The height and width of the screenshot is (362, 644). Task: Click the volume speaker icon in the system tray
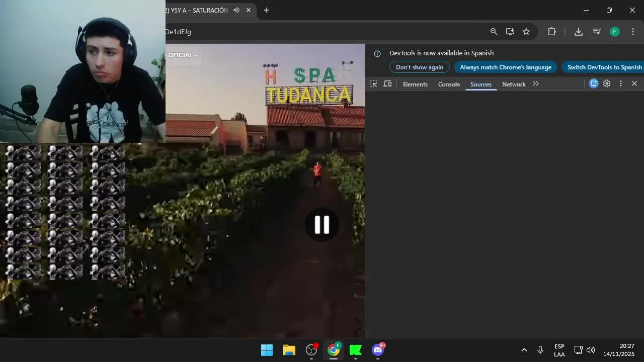click(x=591, y=350)
